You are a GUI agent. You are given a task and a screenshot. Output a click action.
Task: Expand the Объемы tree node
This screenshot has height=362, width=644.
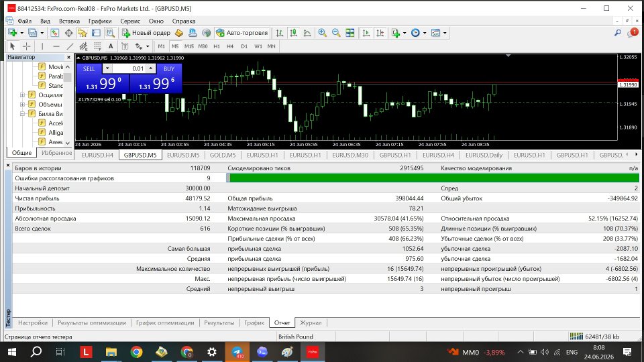click(23, 105)
